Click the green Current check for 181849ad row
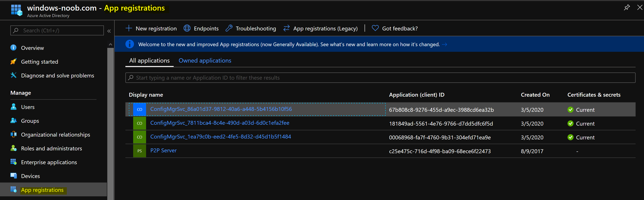Viewport: 644px width, 200px height. tap(570, 123)
